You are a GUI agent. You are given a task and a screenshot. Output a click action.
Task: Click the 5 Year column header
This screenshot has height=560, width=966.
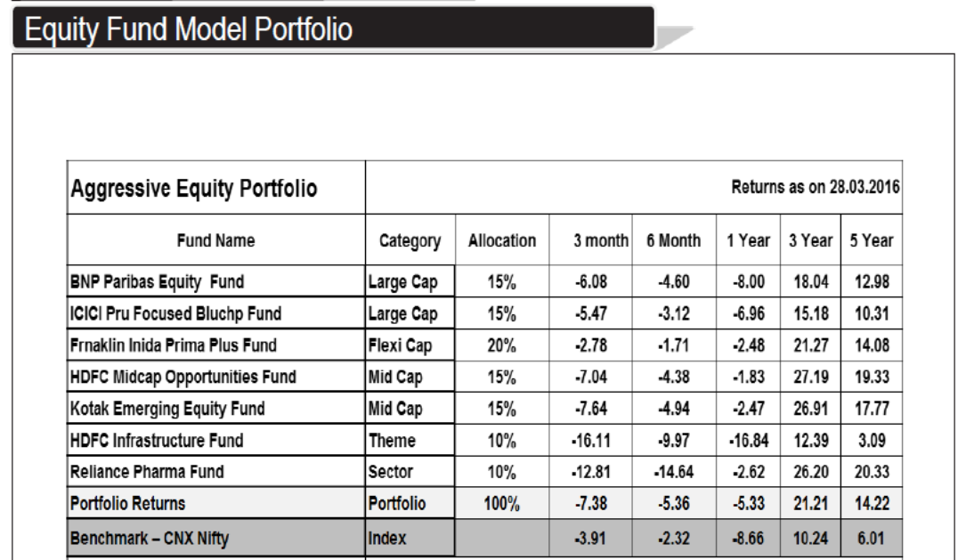[871, 240]
